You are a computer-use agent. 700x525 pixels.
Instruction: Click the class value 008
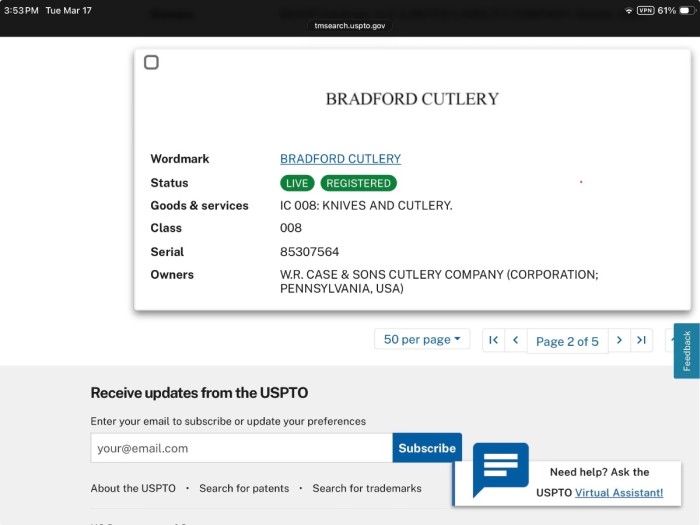pos(291,228)
